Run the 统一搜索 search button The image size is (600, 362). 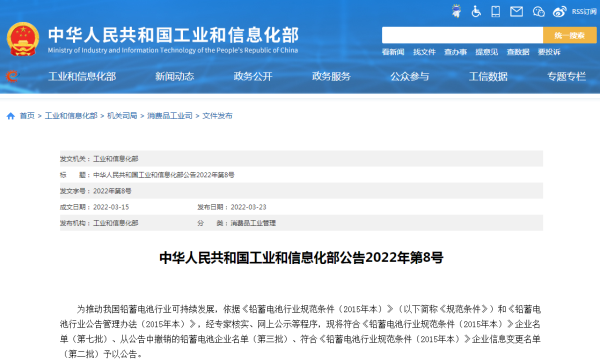pyautogui.click(x=569, y=35)
